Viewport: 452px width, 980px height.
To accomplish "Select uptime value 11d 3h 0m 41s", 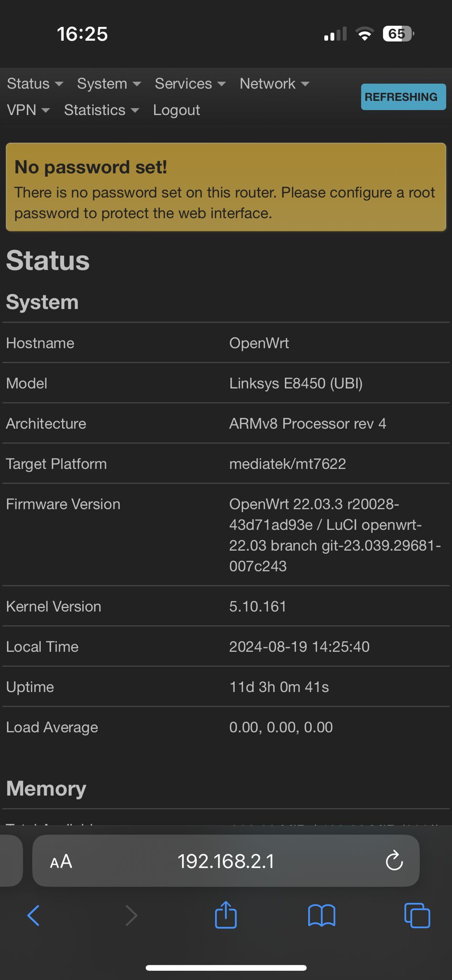I will (x=279, y=687).
